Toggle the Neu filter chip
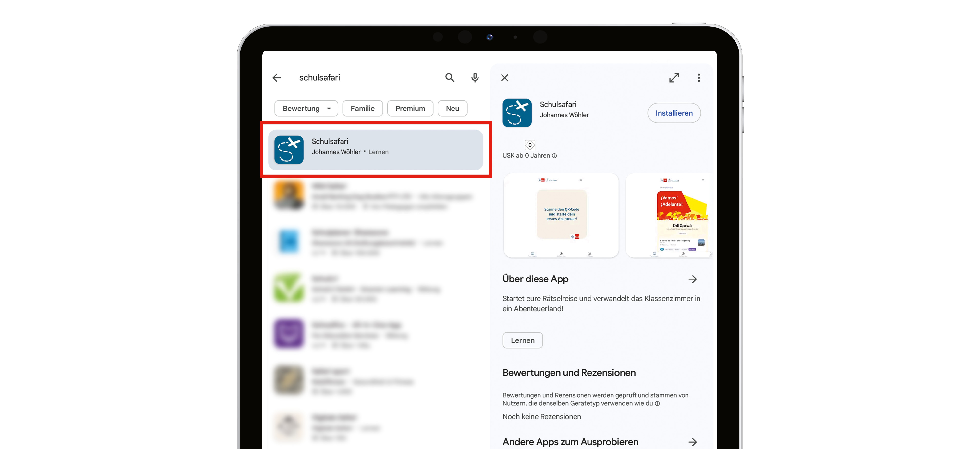This screenshot has width=980, height=449. pyautogui.click(x=452, y=109)
